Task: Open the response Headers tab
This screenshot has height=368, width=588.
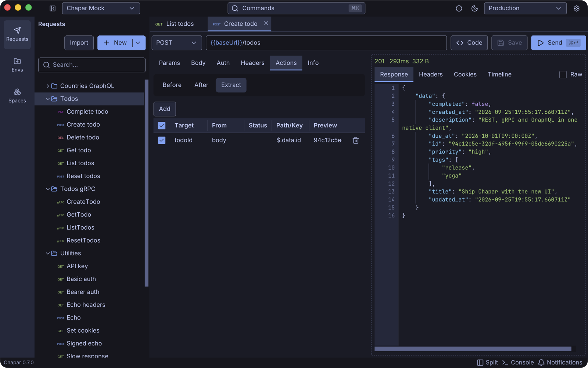Action: point(431,74)
